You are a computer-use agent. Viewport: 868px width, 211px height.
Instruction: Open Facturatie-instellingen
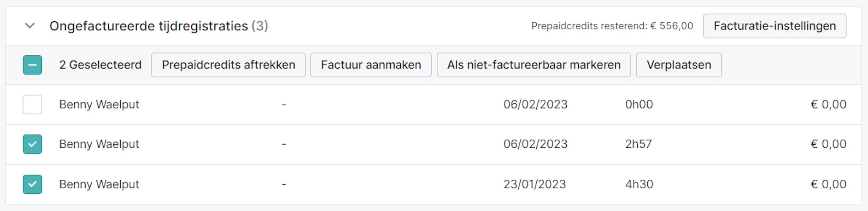click(x=774, y=26)
